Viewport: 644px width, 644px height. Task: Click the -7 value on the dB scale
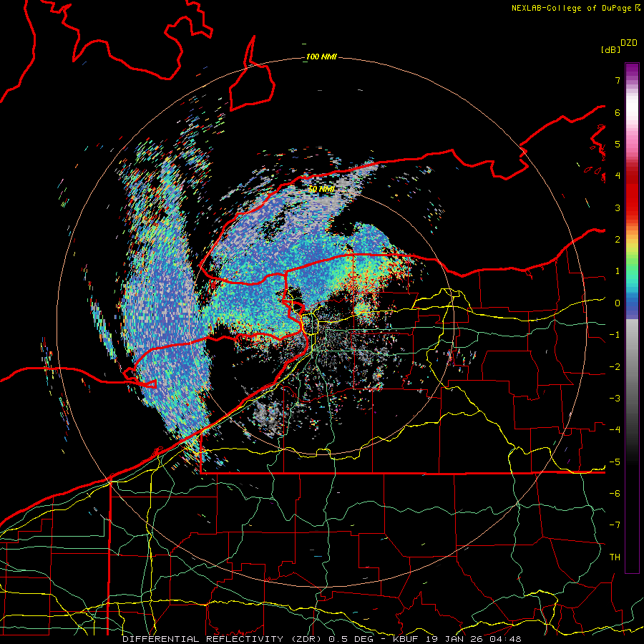pos(615,525)
